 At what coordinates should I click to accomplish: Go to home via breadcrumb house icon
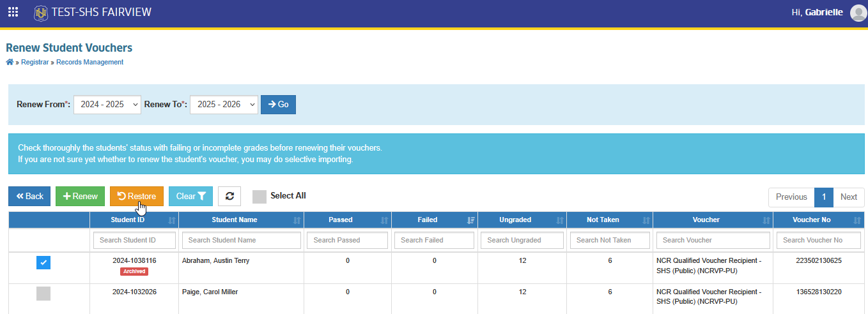10,62
